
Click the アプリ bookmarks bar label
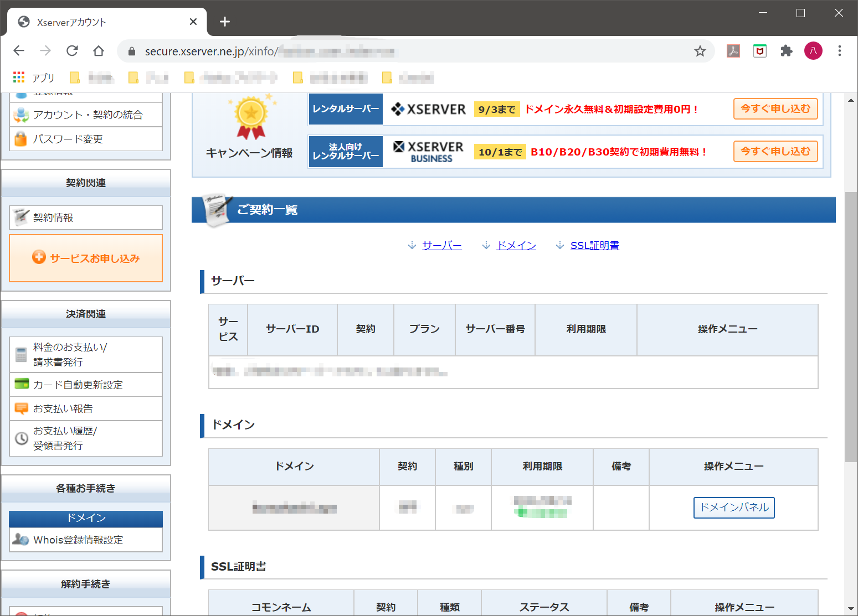click(43, 77)
